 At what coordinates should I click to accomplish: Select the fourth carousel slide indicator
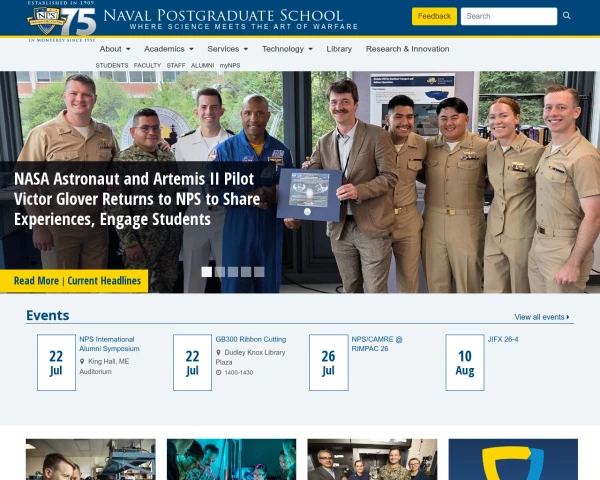pyautogui.click(x=246, y=272)
